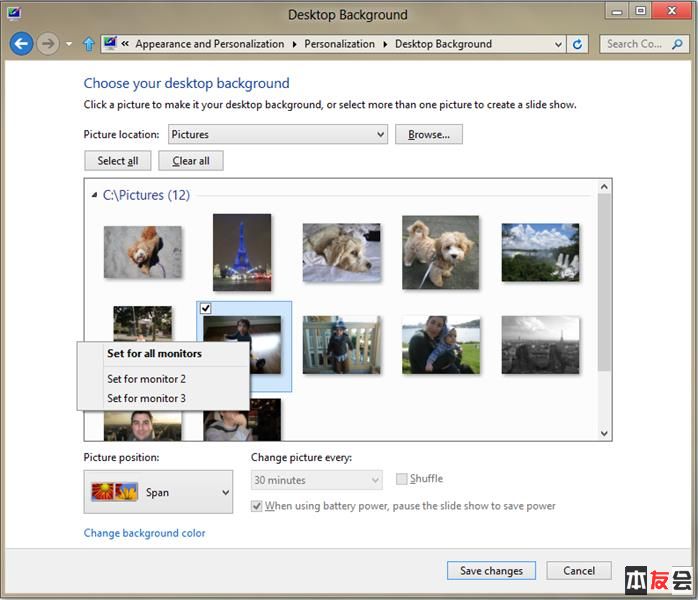Refresh the Desktop Background page
Screen dimensions: 698x600
coord(577,44)
